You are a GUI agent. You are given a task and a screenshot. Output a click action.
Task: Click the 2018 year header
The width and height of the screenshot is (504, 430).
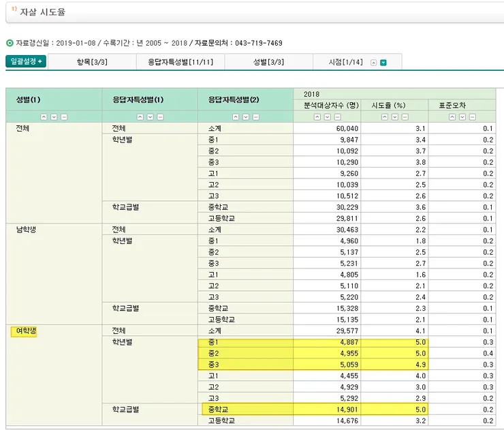(394, 94)
